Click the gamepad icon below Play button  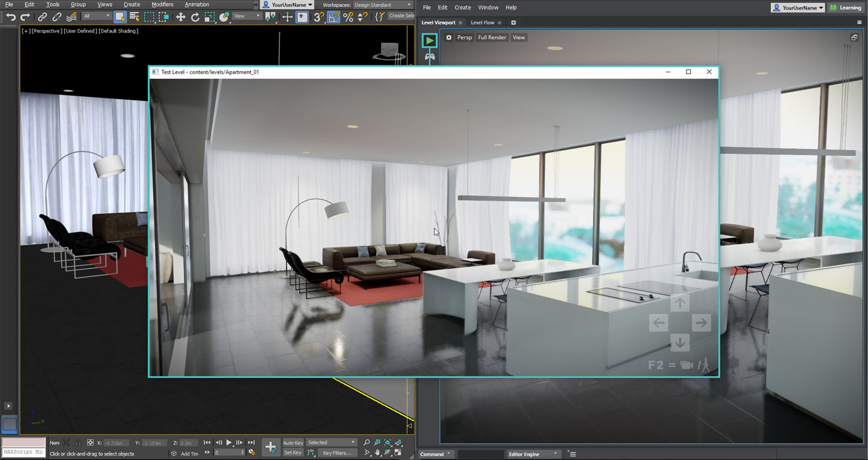tap(430, 57)
